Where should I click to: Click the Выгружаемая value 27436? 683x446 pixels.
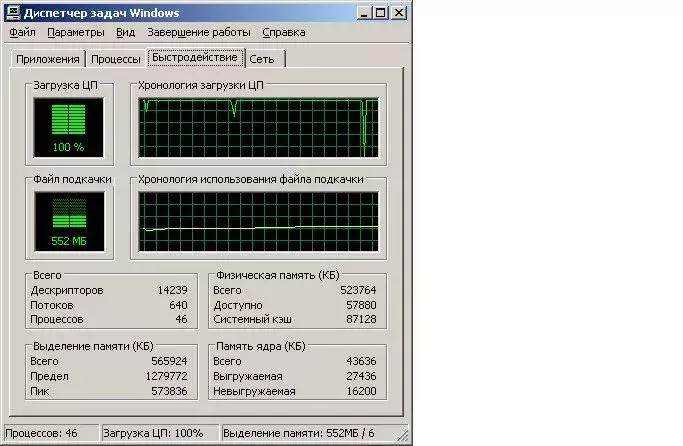point(361,376)
